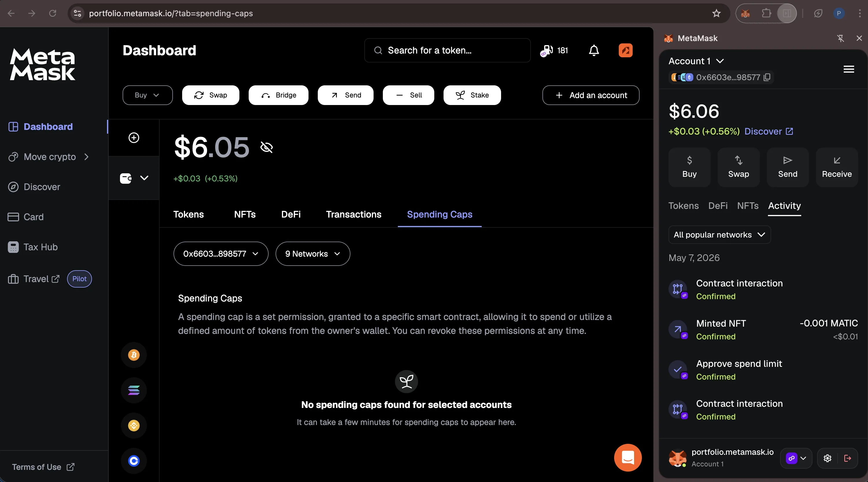The width and height of the screenshot is (868, 482).
Task: Click the Bridge button
Action: [x=278, y=95]
